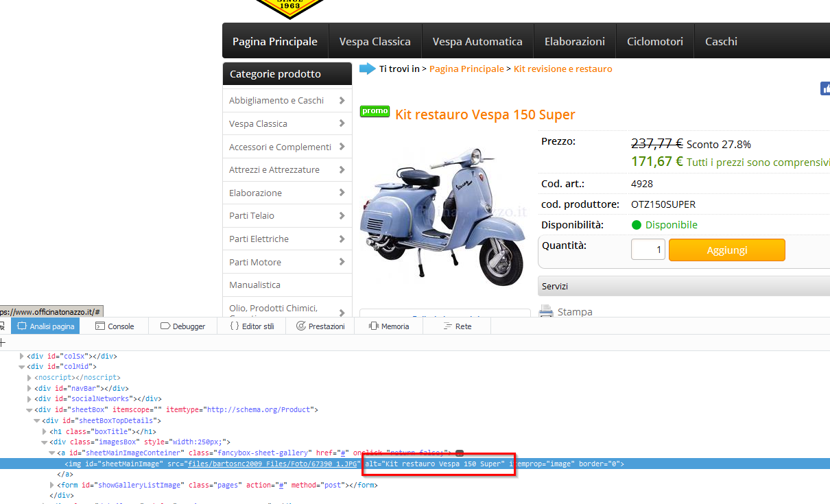This screenshot has height=504, width=830.
Task: Collapse the colMid div node
Action: (22, 367)
